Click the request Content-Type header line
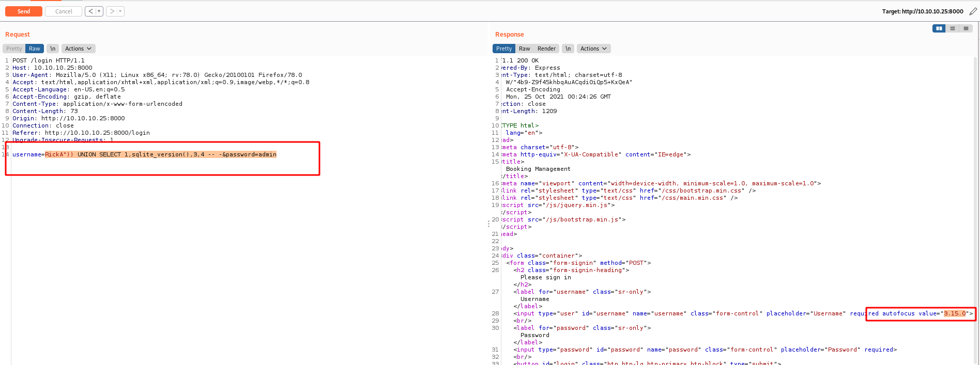This screenshot has height=365, width=980. (97, 104)
